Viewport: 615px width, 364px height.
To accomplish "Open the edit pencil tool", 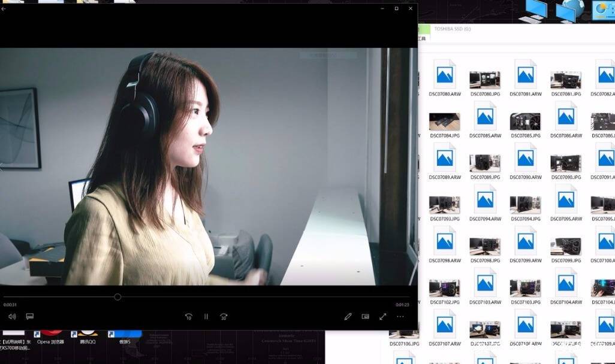I will click(348, 316).
